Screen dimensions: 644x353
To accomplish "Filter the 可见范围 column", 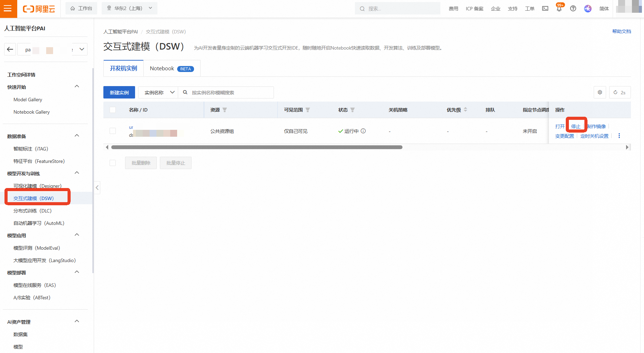I will (308, 110).
